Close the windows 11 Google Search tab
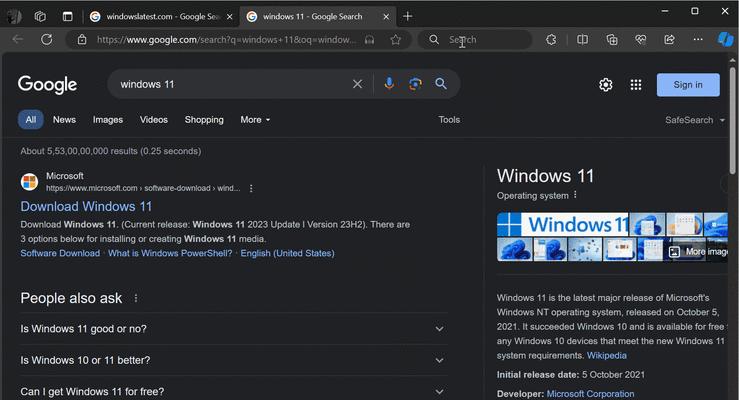The width and height of the screenshot is (739, 400). click(386, 16)
